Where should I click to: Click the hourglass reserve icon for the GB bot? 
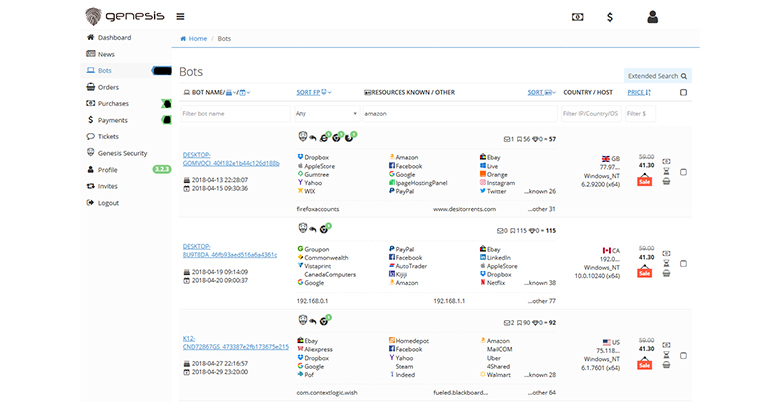click(667, 172)
